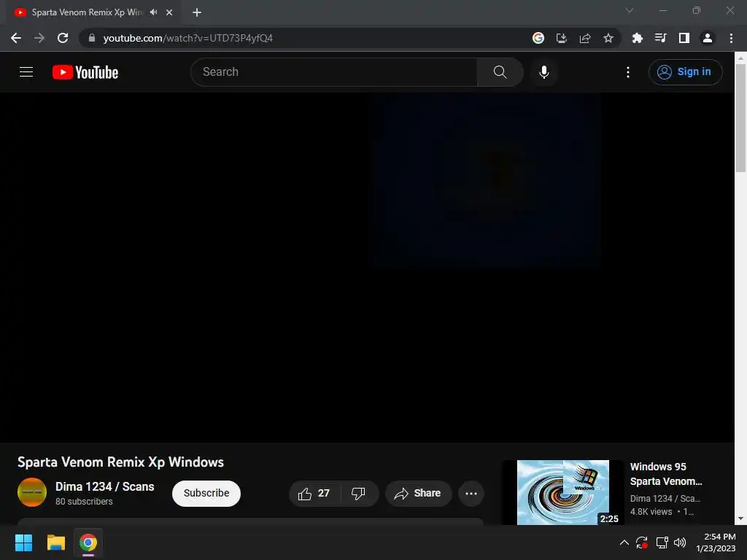Open the network tray icon
The width and height of the screenshot is (747, 560).
[662, 542]
